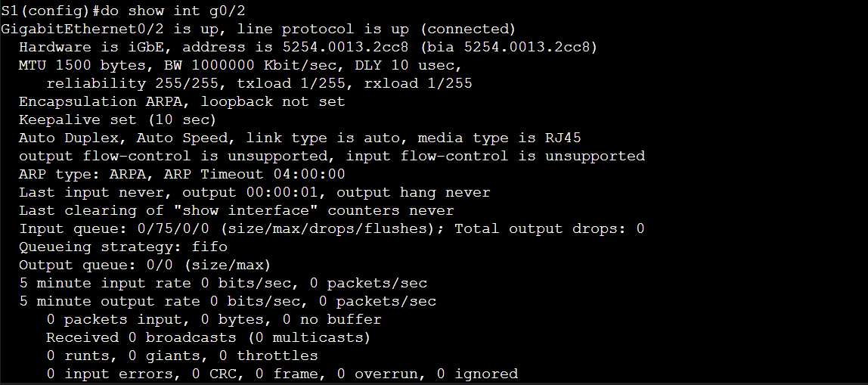Click the '5 minute input rate' line
Image resolution: width=868 pixels, height=385 pixels.
pyautogui.click(x=223, y=283)
